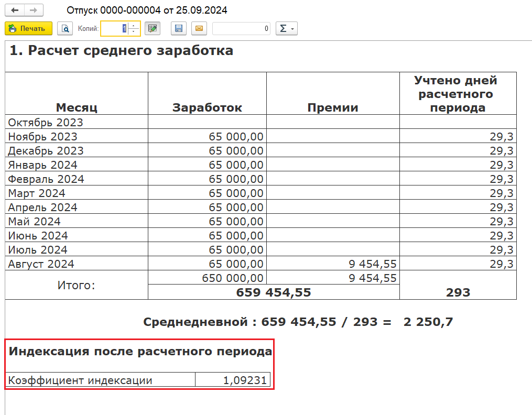Click the back navigation arrow
Screen dimensions: 532x415
click(15, 10)
